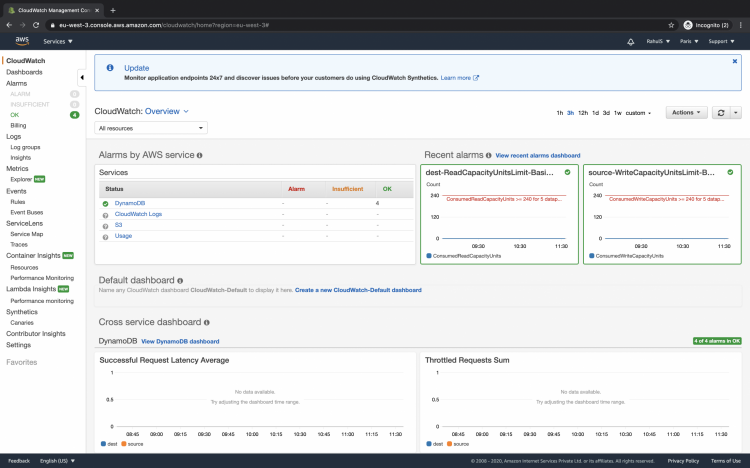Viewport: 750px width, 468px height.
Task: Open the Actions dropdown button
Action: pyautogui.click(x=686, y=112)
